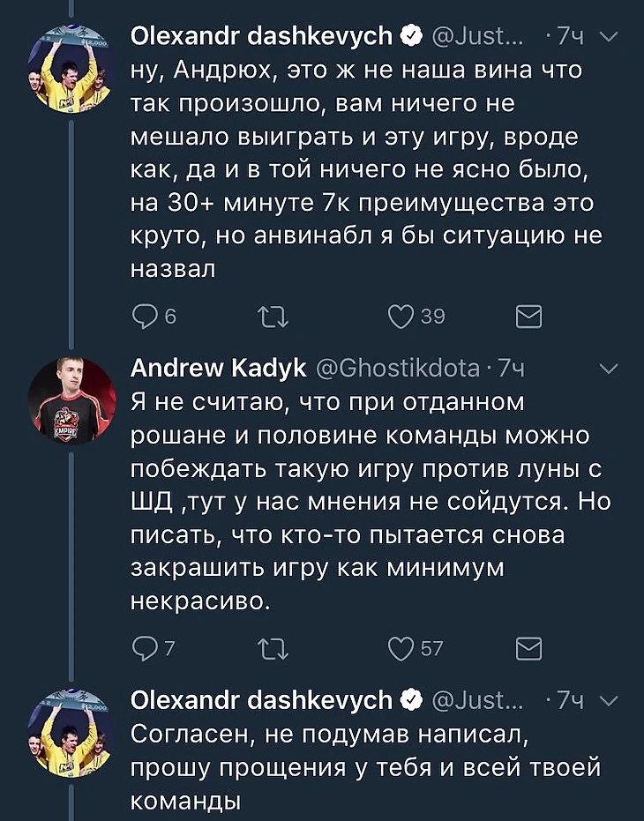Image resolution: width=644 pixels, height=821 pixels.
Task: Retweet the first Olexandr dashkevych tweet
Action: click(273, 317)
